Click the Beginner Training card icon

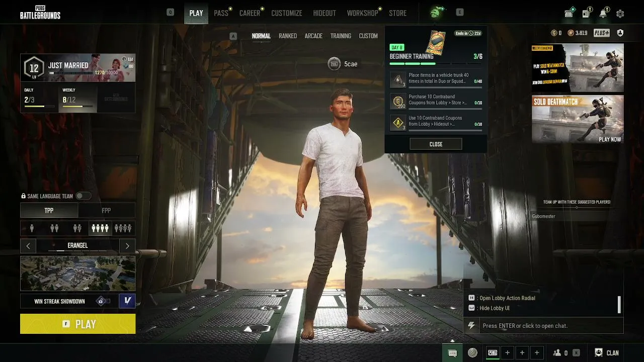point(435,42)
